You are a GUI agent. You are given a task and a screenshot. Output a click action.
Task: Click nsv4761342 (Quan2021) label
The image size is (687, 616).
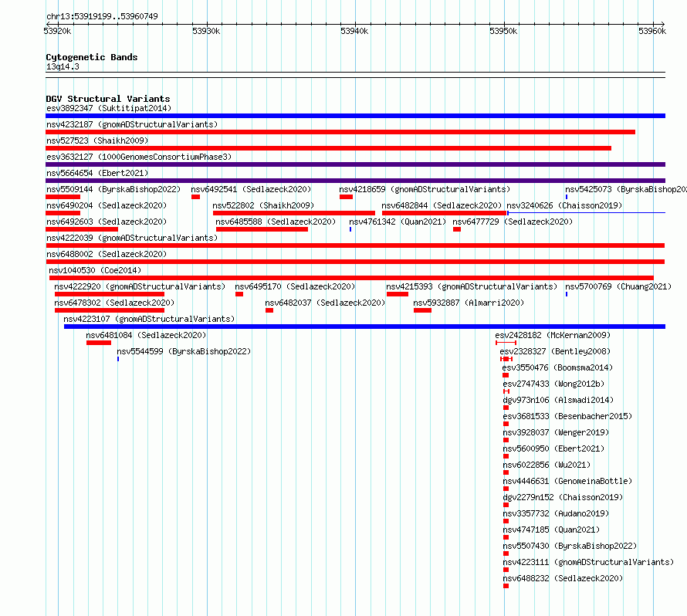398,222
